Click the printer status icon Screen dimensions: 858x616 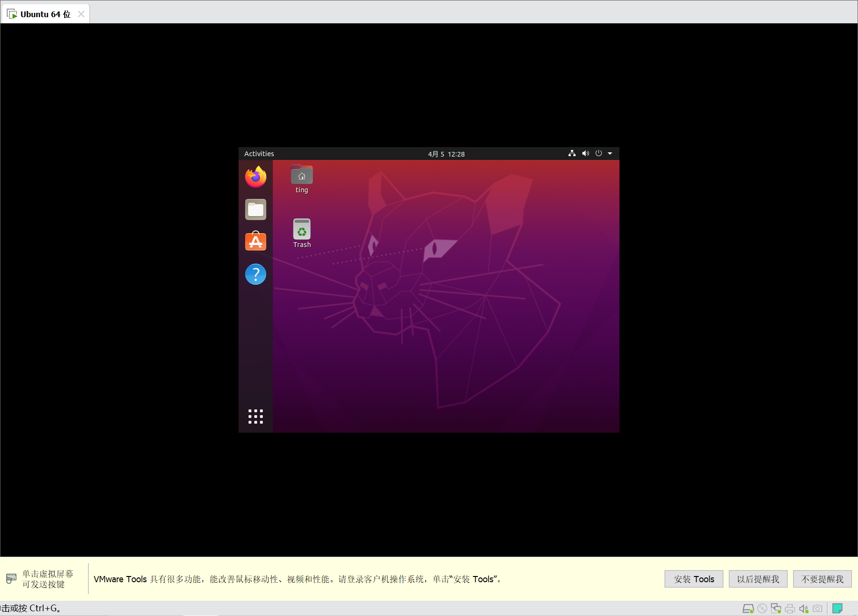pos(790,608)
